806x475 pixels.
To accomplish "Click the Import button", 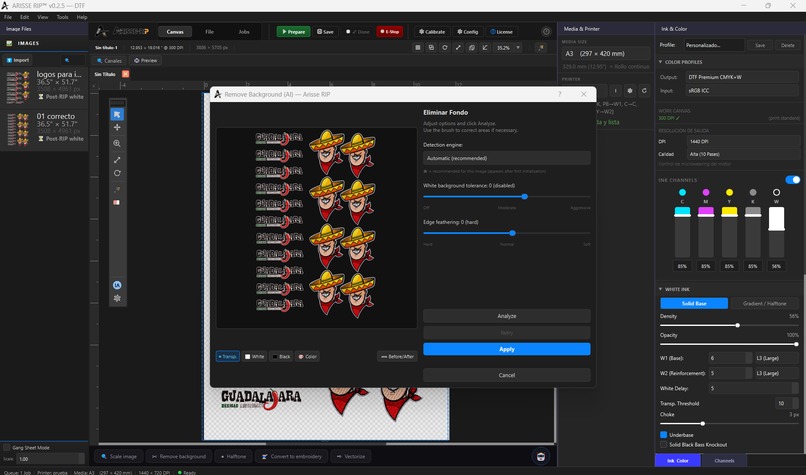I will coord(18,60).
